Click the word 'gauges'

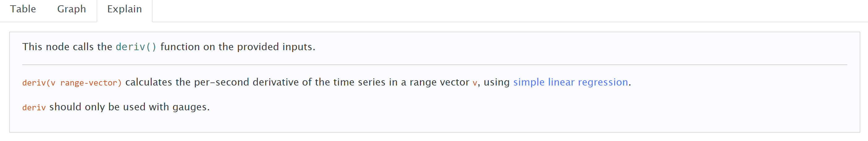tap(190, 107)
